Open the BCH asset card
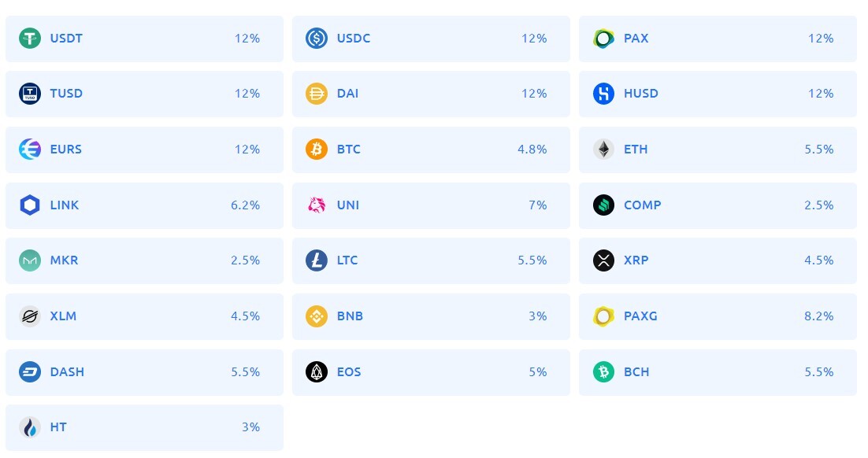The height and width of the screenshot is (458, 868). pos(718,372)
